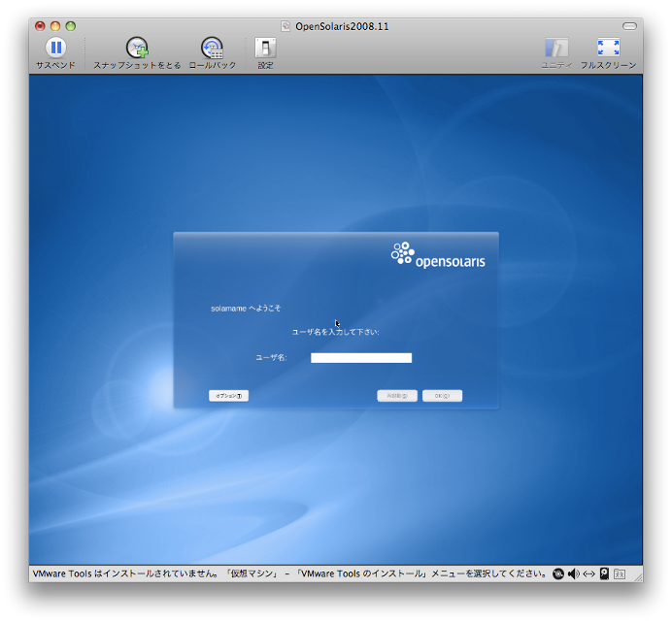Zoom the window with green button
This screenshot has width=672, height=622.
pos(71,26)
